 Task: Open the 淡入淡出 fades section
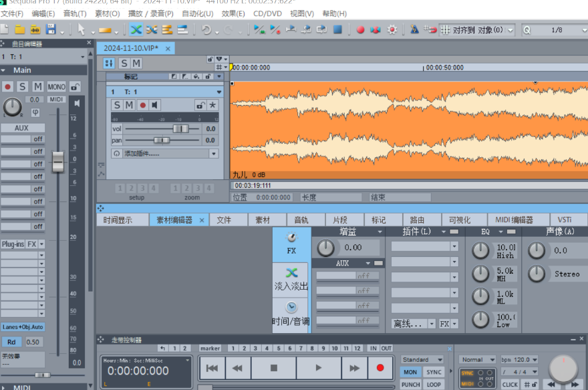point(291,280)
